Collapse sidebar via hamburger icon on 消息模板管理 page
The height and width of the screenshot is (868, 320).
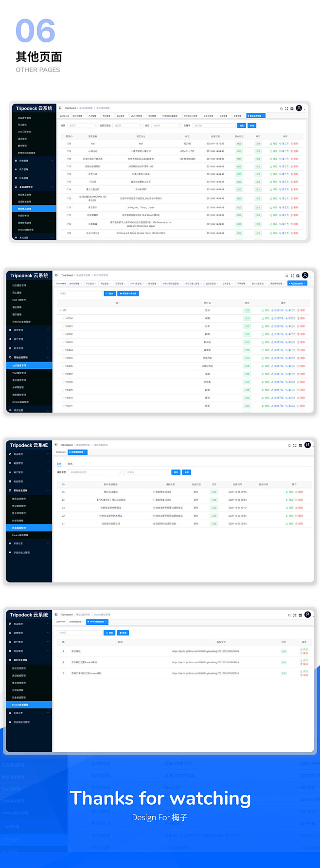tap(56, 445)
